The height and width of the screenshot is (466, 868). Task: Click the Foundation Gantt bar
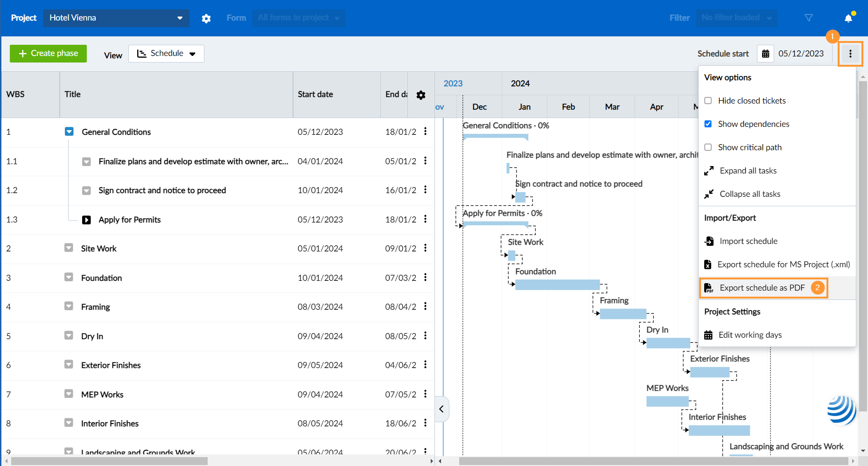point(557,285)
